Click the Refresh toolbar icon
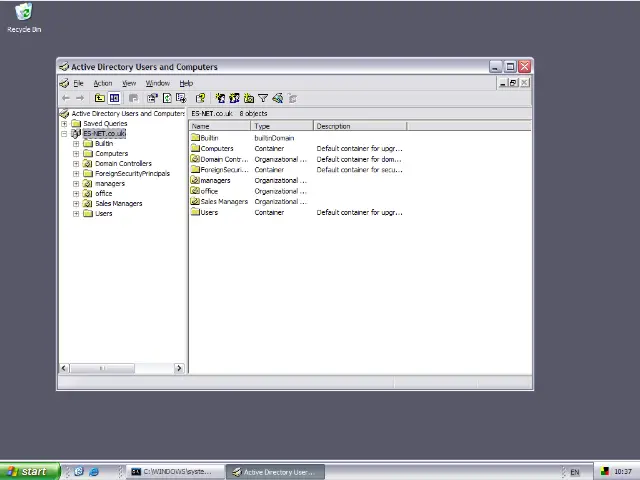This screenshot has height=480, width=640. click(x=167, y=98)
